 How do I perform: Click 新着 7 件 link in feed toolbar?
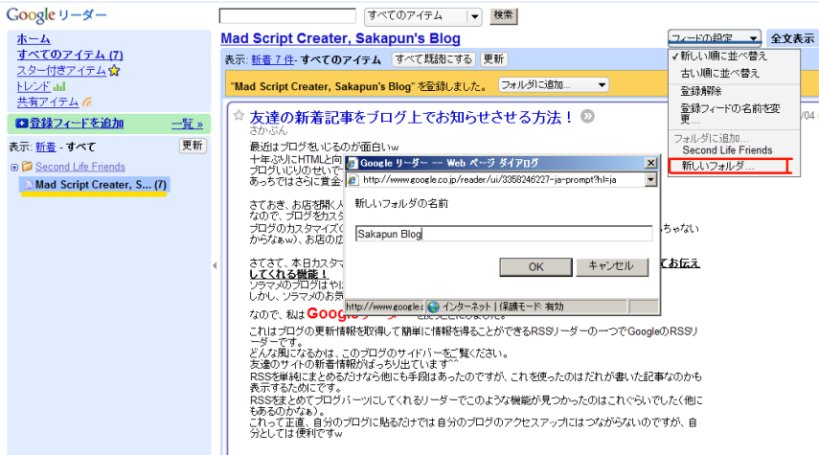tap(273, 60)
